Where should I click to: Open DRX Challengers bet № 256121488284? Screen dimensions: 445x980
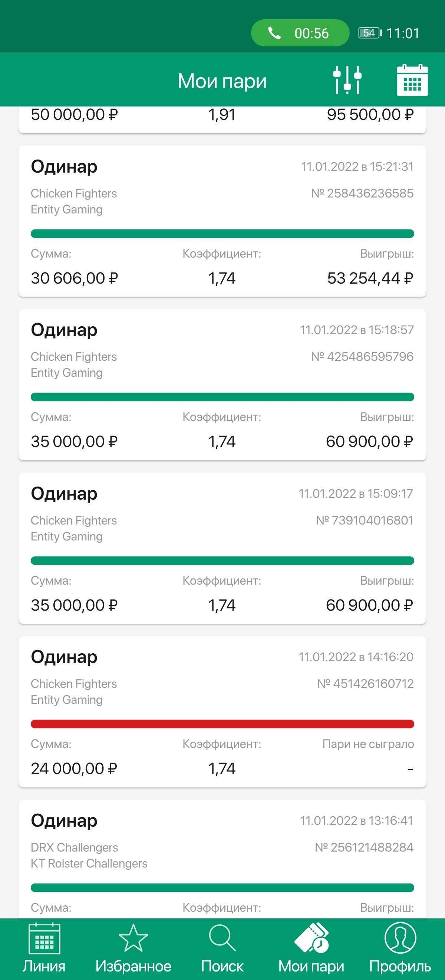(x=222, y=856)
